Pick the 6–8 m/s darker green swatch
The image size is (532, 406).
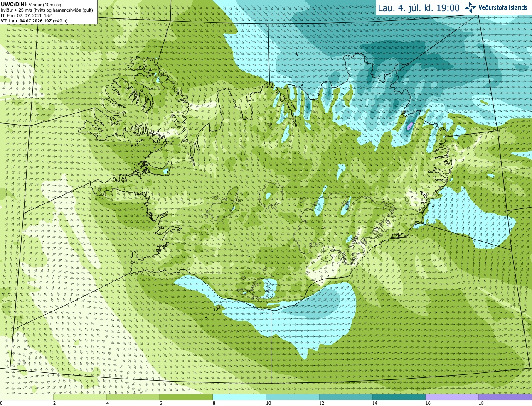pos(186,397)
